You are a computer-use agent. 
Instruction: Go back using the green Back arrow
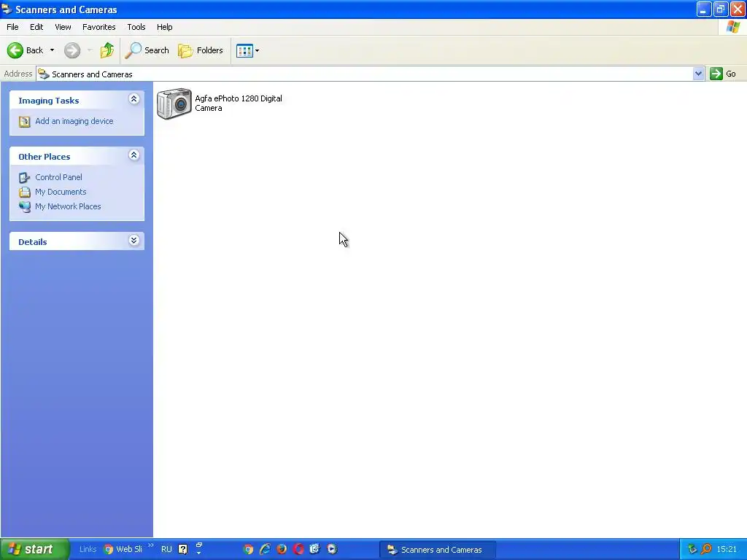(x=15, y=50)
